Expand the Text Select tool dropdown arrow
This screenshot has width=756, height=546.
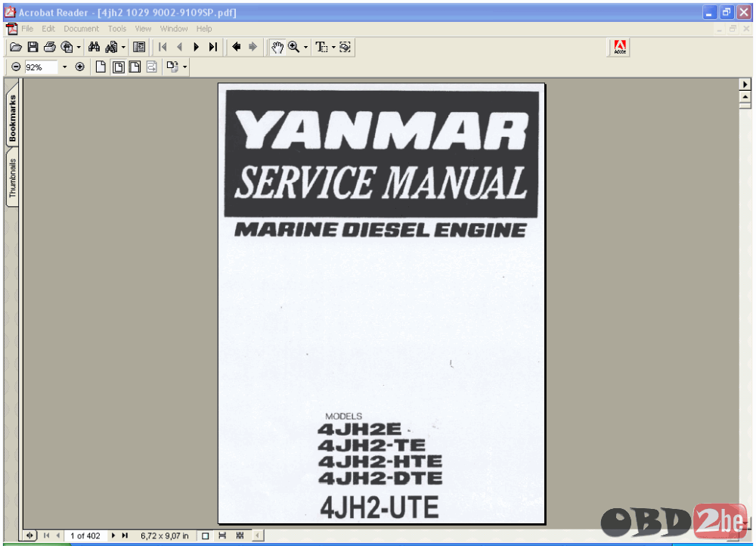[333, 48]
